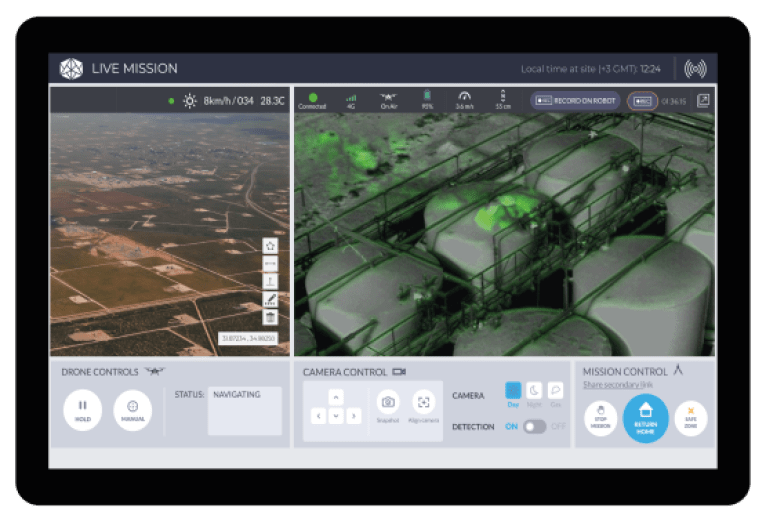Click the local time at site text
766x522 pixels.
point(591,69)
